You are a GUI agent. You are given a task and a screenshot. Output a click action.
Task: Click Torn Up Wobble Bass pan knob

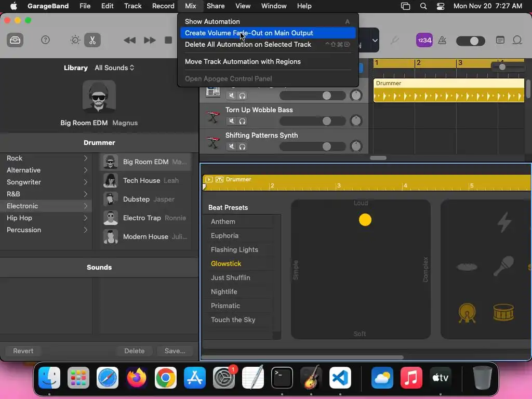pyautogui.click(x=356, y=121)
